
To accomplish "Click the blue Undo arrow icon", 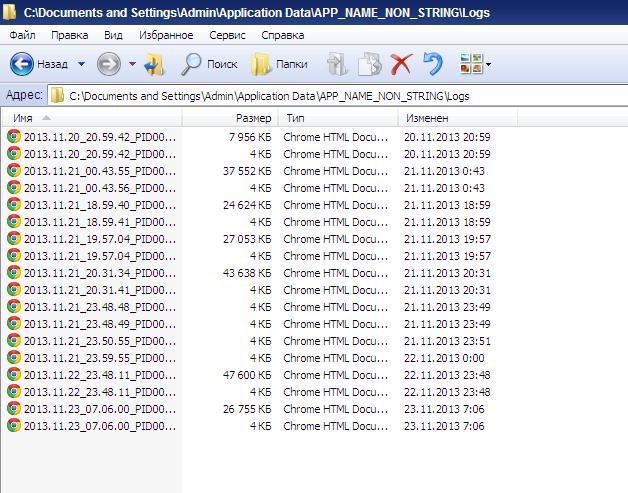I will (x=433, y=64).
